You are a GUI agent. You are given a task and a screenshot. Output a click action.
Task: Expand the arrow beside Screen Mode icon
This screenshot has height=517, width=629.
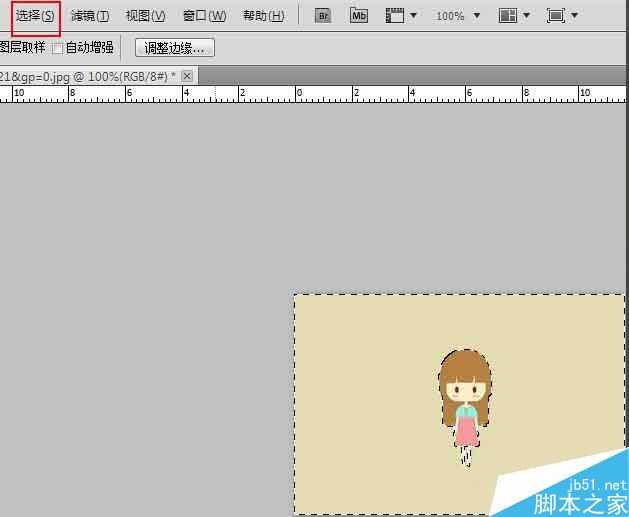coord(575,16)
